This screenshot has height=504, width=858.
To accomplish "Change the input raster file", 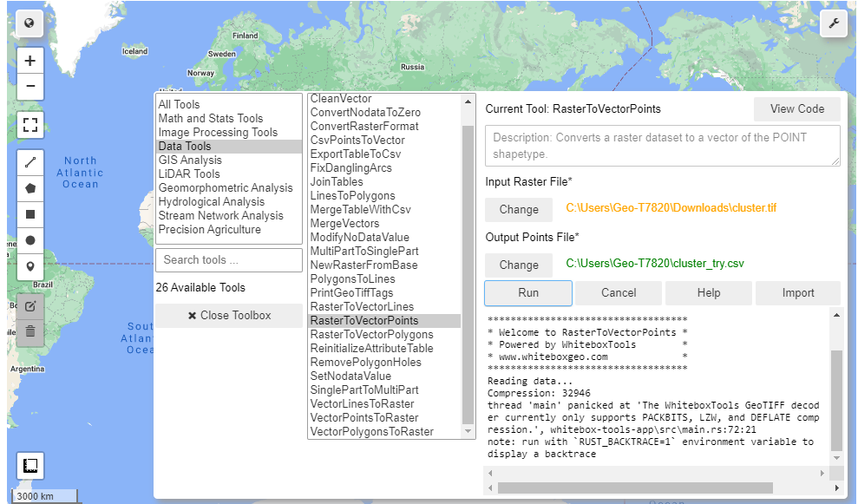I will pyautogui.click(x=518, y=209).
